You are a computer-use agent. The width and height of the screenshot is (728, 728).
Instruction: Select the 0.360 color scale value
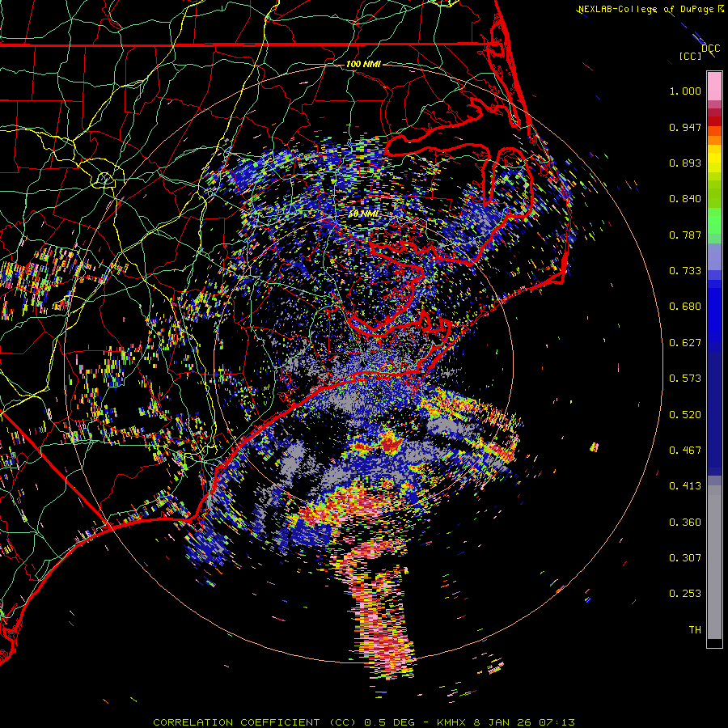[685, 523]
